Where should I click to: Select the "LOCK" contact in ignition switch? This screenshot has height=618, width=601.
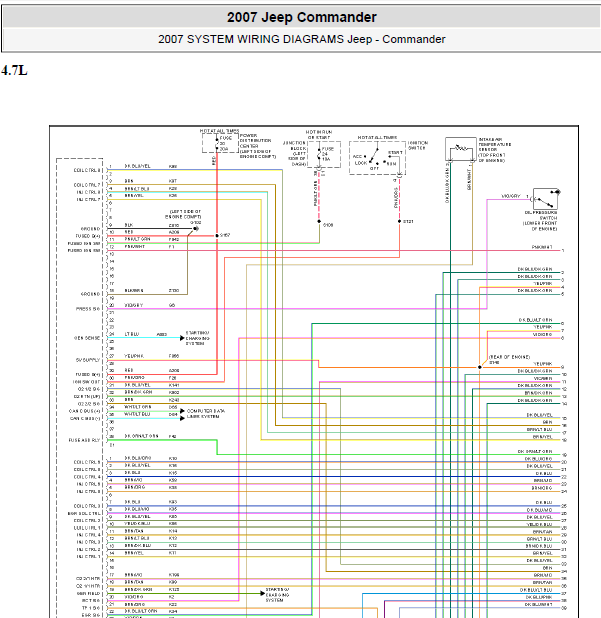pos(361,163)
